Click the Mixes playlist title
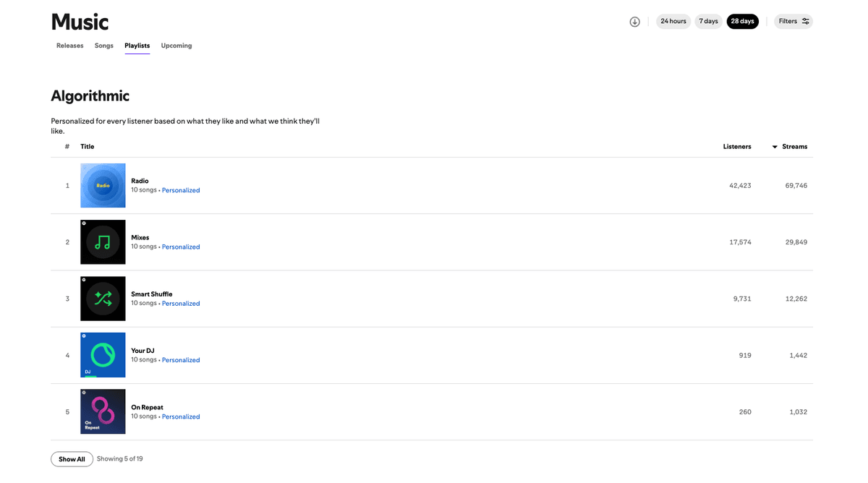 (140, 237)
